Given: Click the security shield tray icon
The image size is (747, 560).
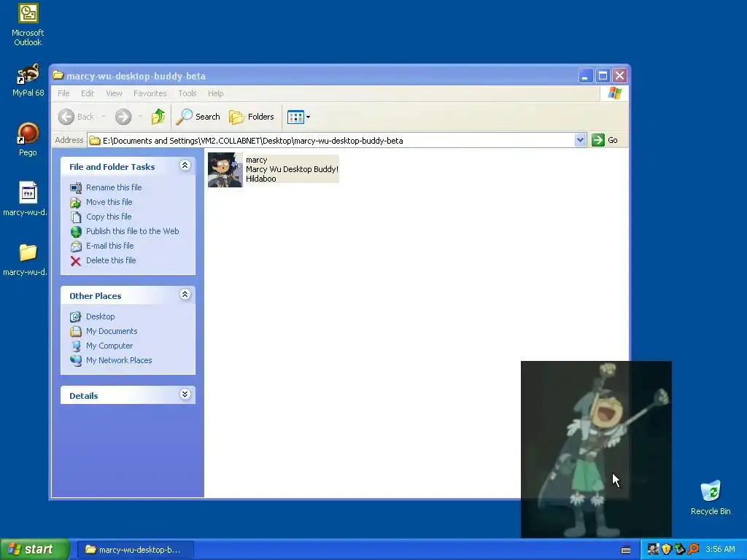Looking at the screenshot, I should click(x=667, y=550).
